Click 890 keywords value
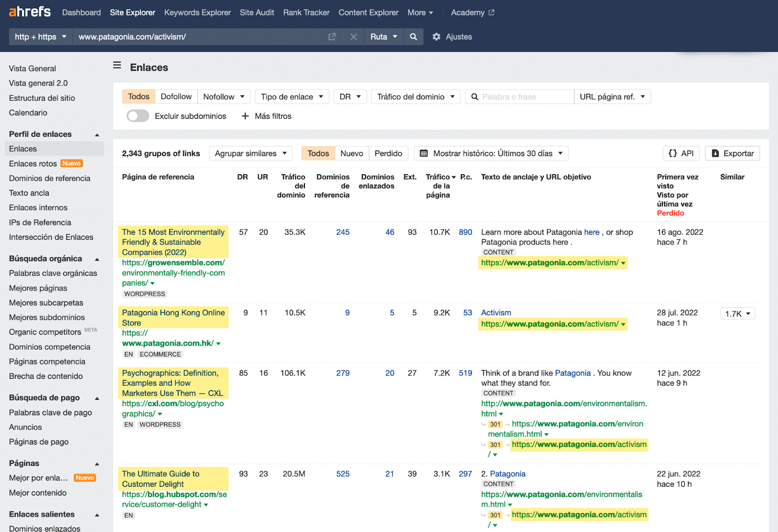The image size is (778, 532). coord(465,232)
